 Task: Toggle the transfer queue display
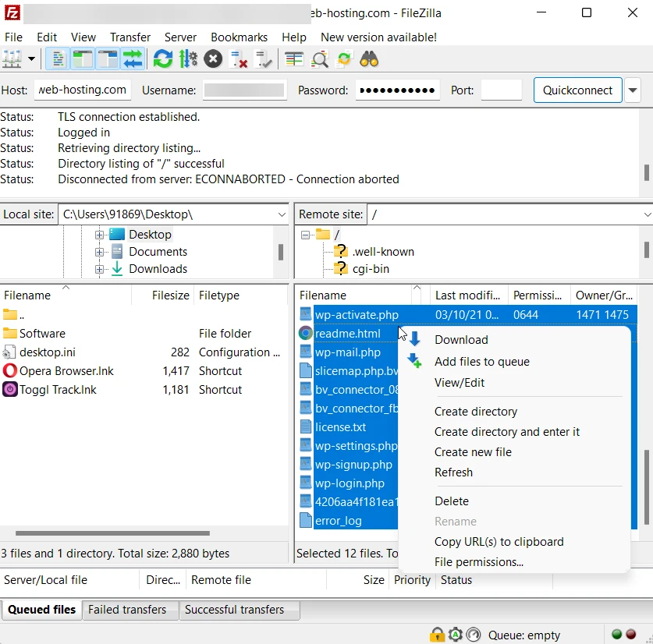pos(133,59)
